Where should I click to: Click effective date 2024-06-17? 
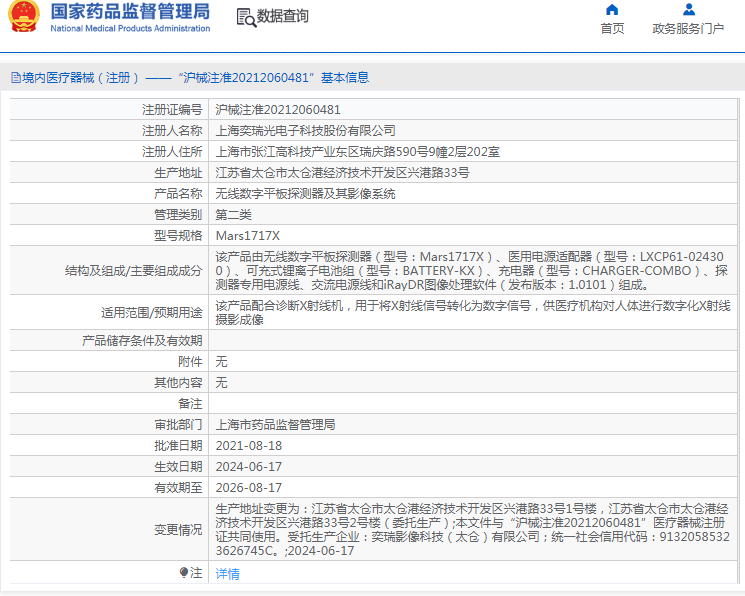248,466
